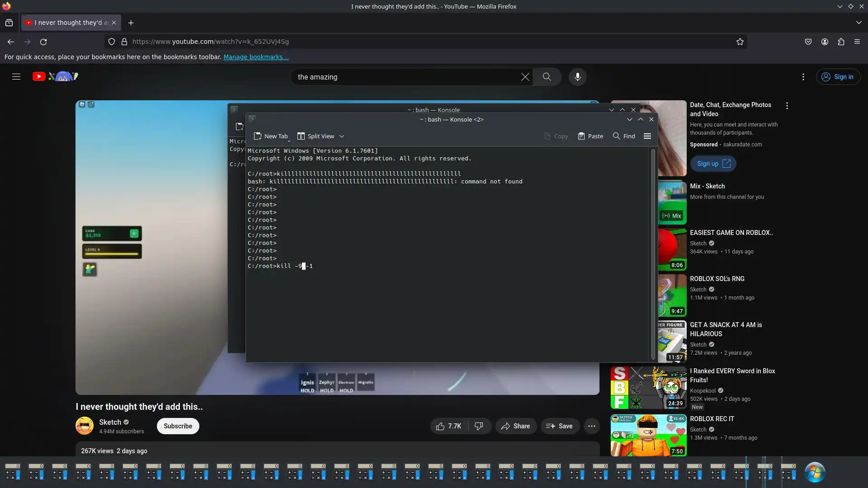Bookmark this page with the star icon

[740, 42]
